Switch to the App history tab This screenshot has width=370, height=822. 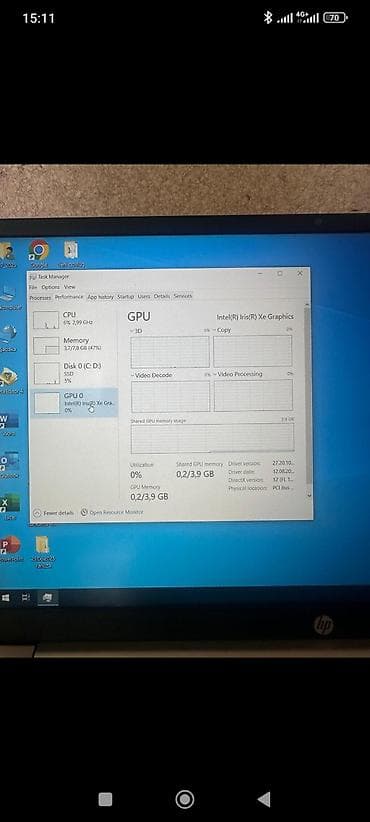tap(100, 297)
